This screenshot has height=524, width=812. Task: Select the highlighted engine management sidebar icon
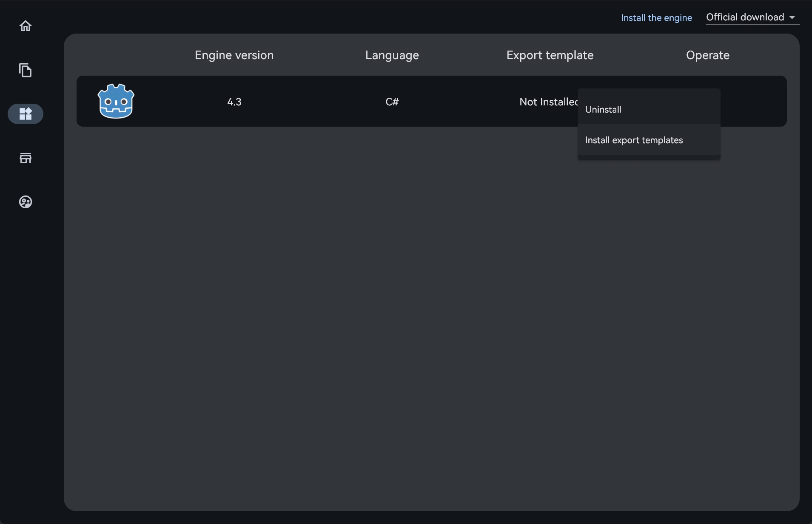point(26,114)
